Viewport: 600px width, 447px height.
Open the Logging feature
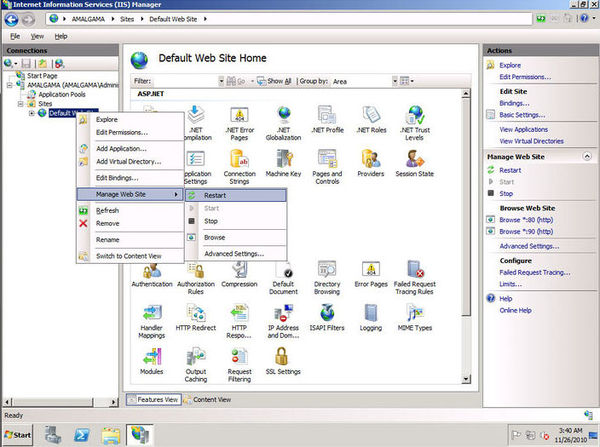371,318
